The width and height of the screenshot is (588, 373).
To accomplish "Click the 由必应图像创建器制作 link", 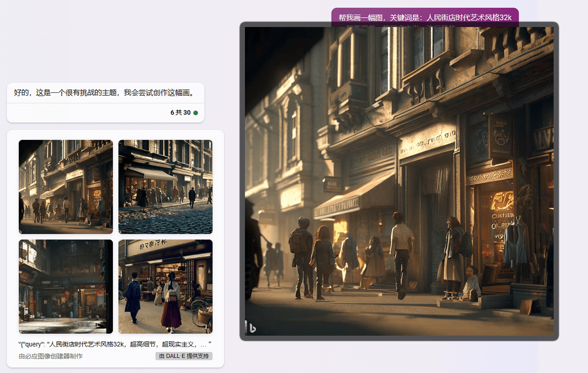I will 51,356.
